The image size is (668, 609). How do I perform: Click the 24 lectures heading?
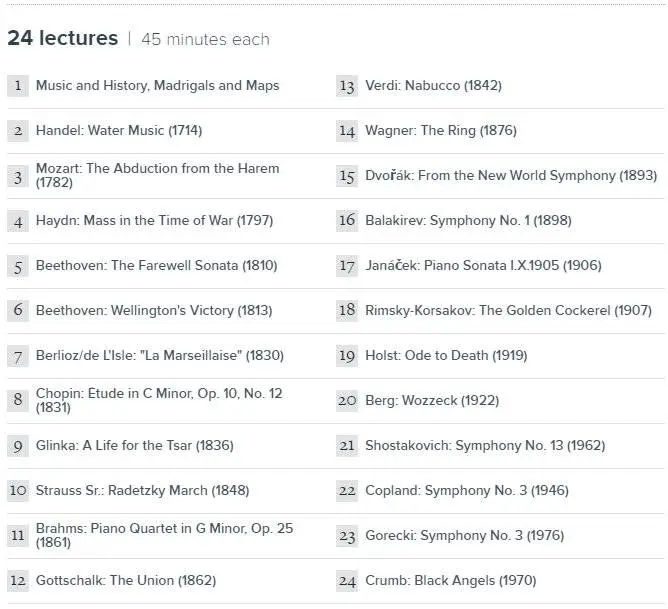(x=62, y=39)
